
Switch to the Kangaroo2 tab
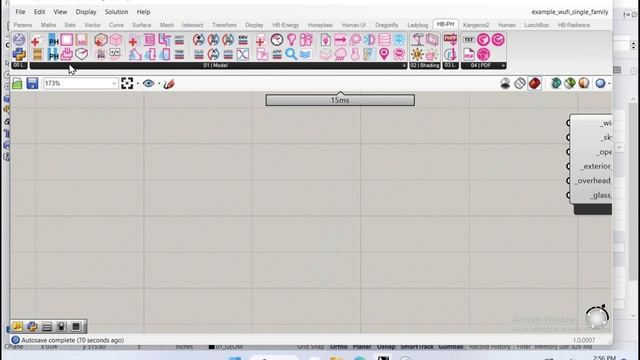click(x=476, y=25)
